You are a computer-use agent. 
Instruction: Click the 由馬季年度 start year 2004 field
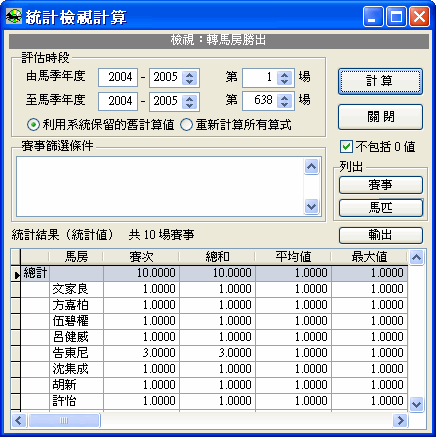(118, 78)
